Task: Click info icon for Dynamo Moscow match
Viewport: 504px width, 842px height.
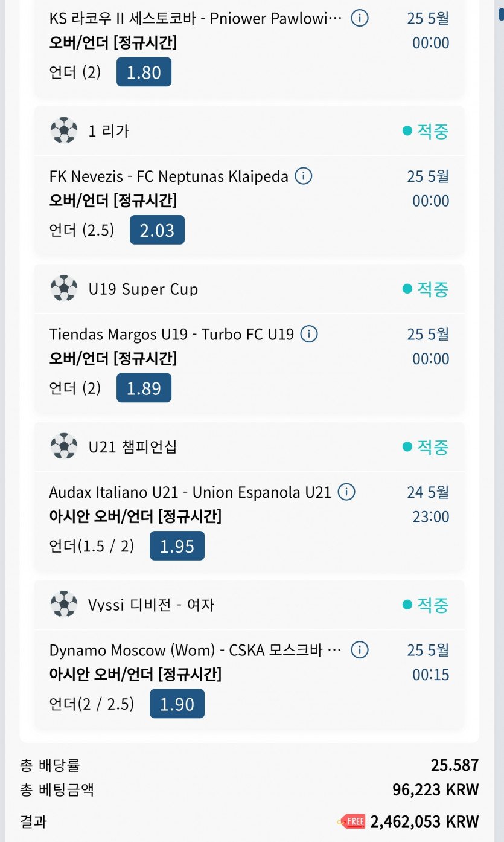Action: coord(360,650)
